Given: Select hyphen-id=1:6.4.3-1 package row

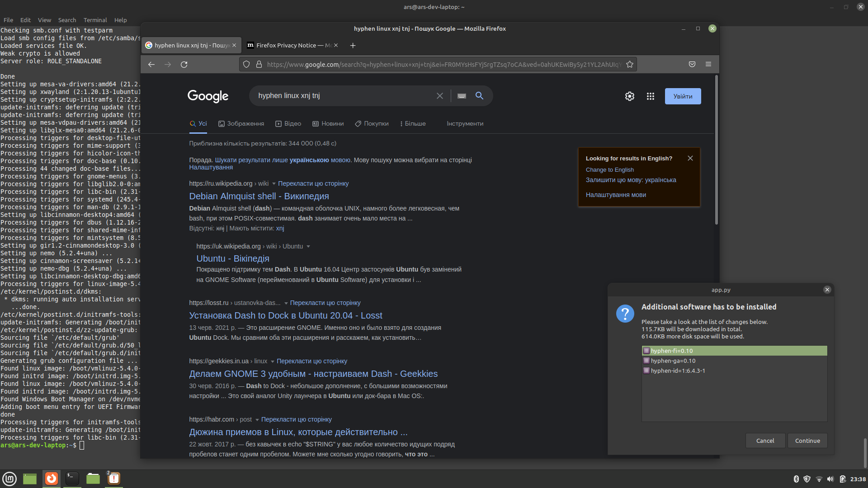Looking at the screenshot, I should 734,371.
